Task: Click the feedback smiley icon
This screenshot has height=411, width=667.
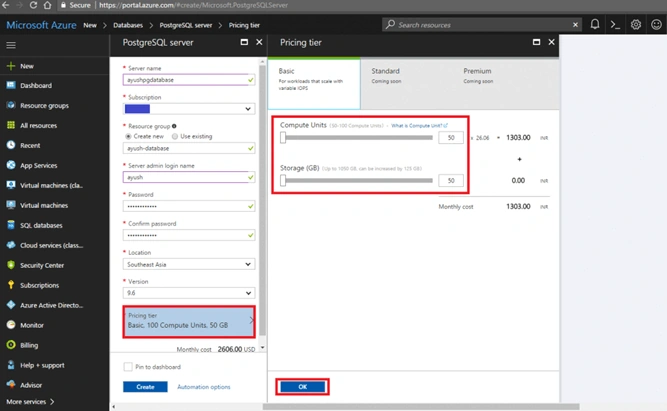Action: click(x=656, y=25)
